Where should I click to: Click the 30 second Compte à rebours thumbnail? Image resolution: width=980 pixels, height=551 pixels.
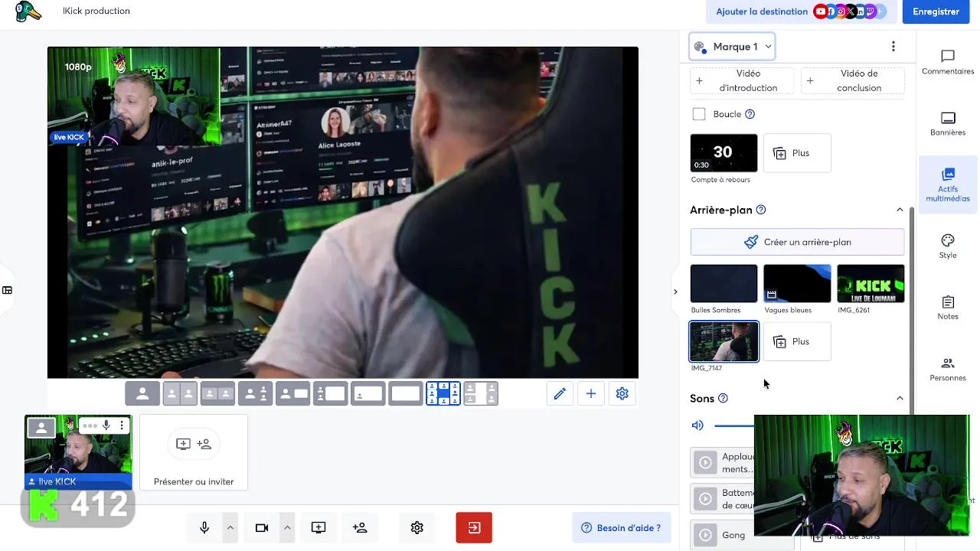[724, 153]
